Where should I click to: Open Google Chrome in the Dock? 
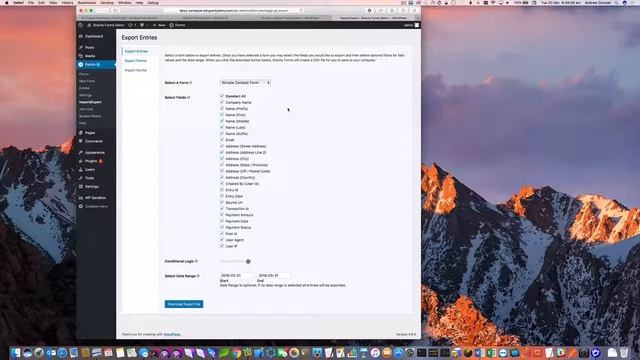click(x=236, y=353)
